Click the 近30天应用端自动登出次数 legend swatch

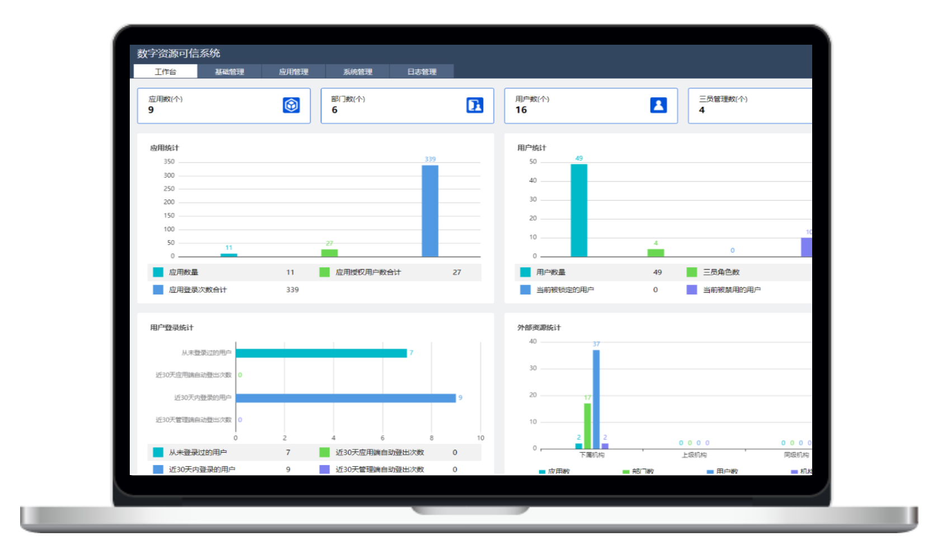[x=324, y=452]
